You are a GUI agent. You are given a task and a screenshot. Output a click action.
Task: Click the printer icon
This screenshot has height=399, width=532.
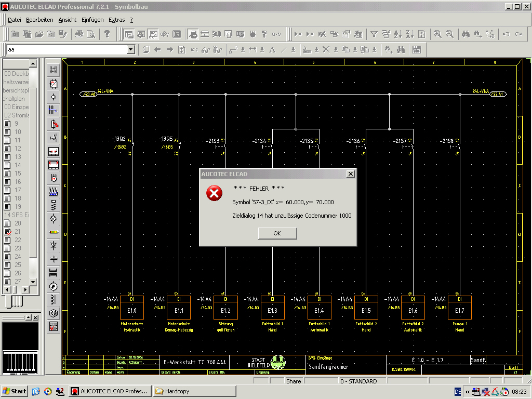coord(79,34)
